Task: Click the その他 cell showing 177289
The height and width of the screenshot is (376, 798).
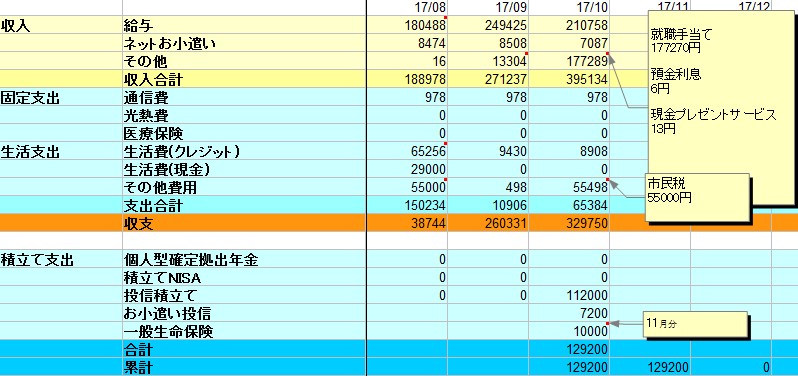Action: [569, 61]
